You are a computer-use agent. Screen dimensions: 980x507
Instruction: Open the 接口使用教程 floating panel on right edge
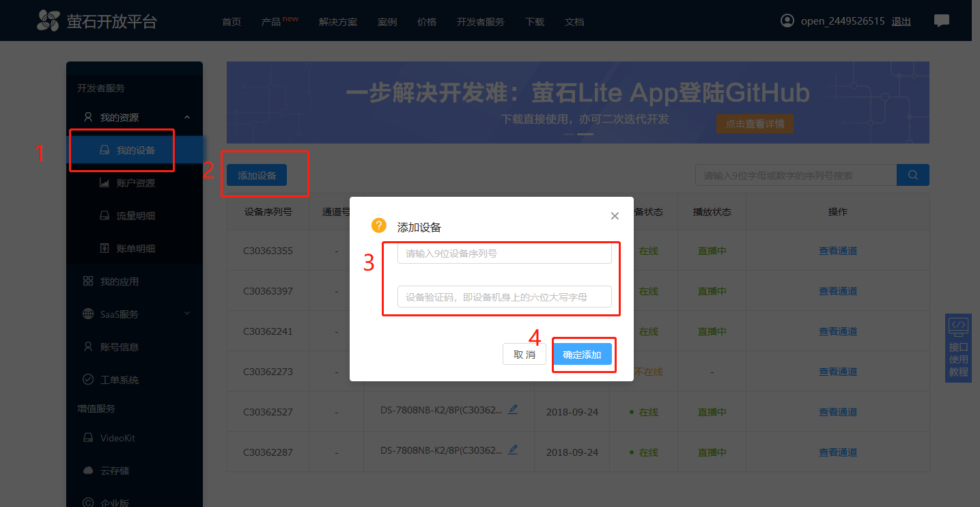click(958, 347)
